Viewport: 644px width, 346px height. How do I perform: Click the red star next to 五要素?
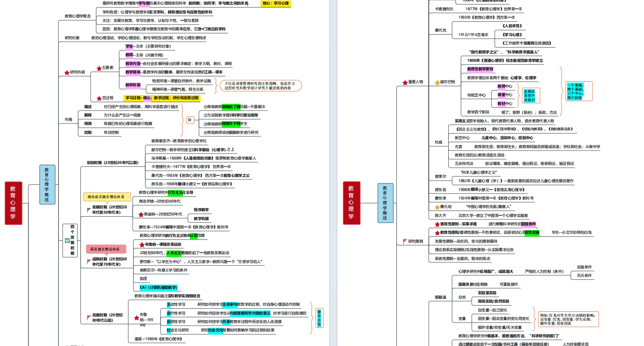[99, 68]
